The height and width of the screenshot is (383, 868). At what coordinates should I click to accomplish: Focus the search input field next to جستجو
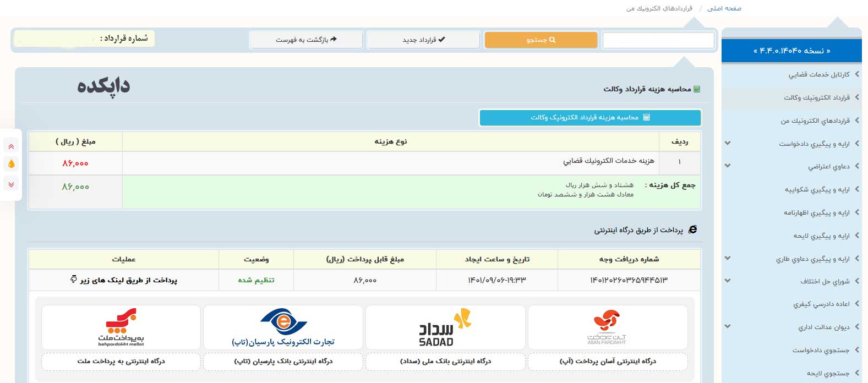click(658, 40)
